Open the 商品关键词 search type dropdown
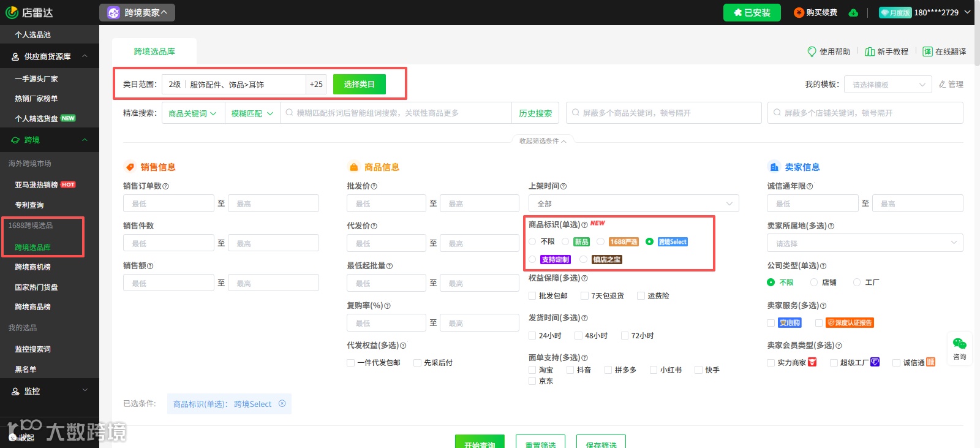 coord(192,113)
